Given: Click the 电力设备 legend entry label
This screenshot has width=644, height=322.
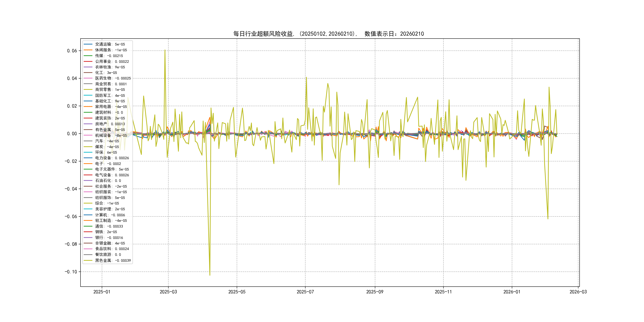Looking at the screenshot, I should point(112,158).
